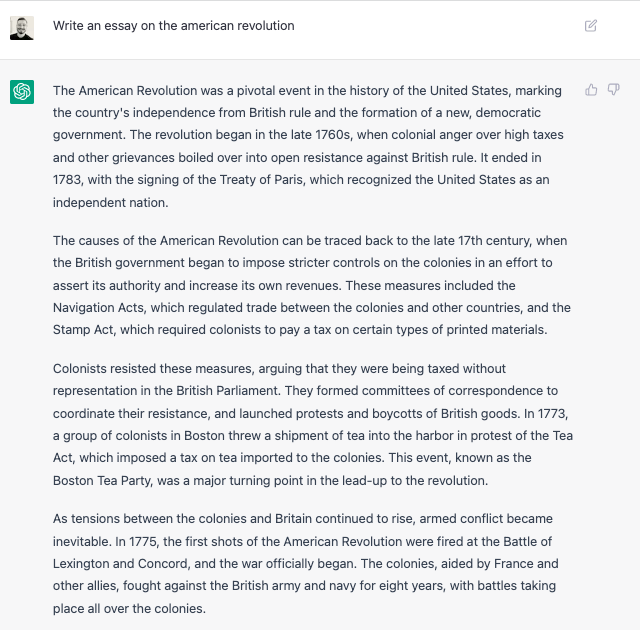640x630 pixels.
Task: Click the thumbs down feedback icon
Action: pyautogui.click(x=614, y=90)
